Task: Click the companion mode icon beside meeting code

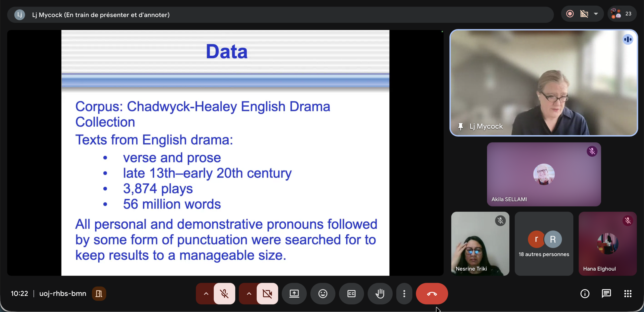Action: coord(99,294)
